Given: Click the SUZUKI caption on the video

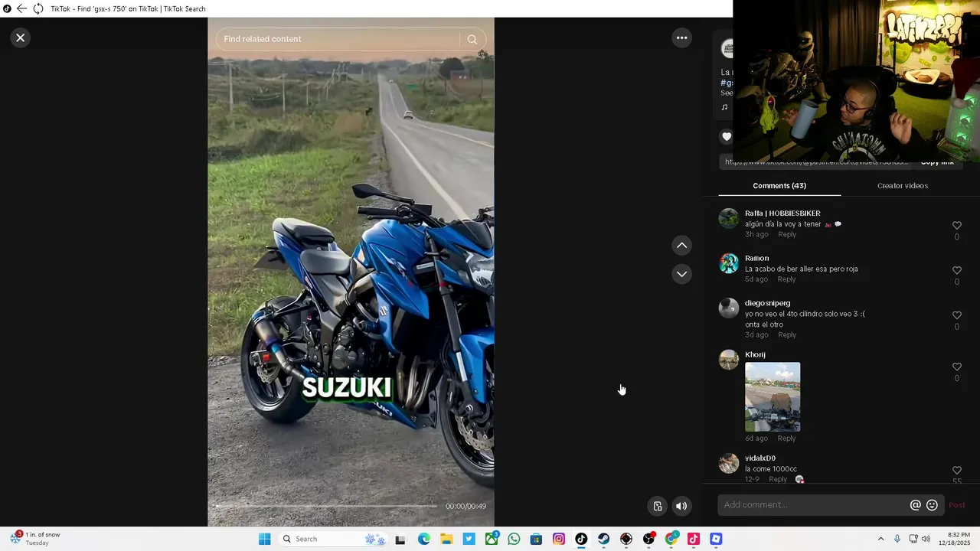Looking at the screenshot, I should pyautogui.click(x=347, y=388).
